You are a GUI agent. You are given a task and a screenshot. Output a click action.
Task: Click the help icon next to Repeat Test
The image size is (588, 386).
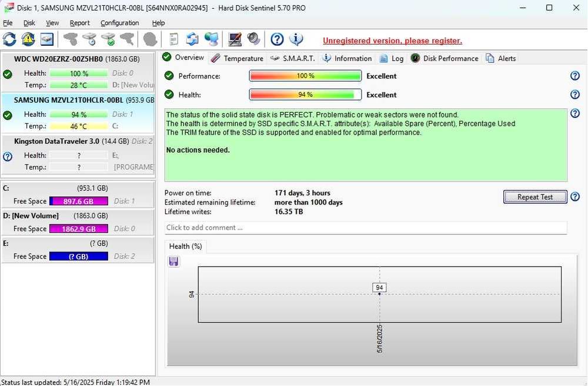coord(575,197)
